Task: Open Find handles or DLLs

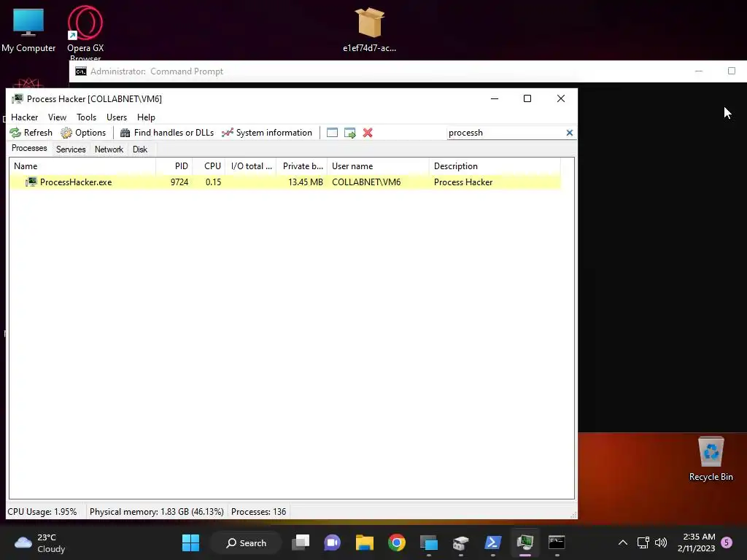Action: click(167, 133)
